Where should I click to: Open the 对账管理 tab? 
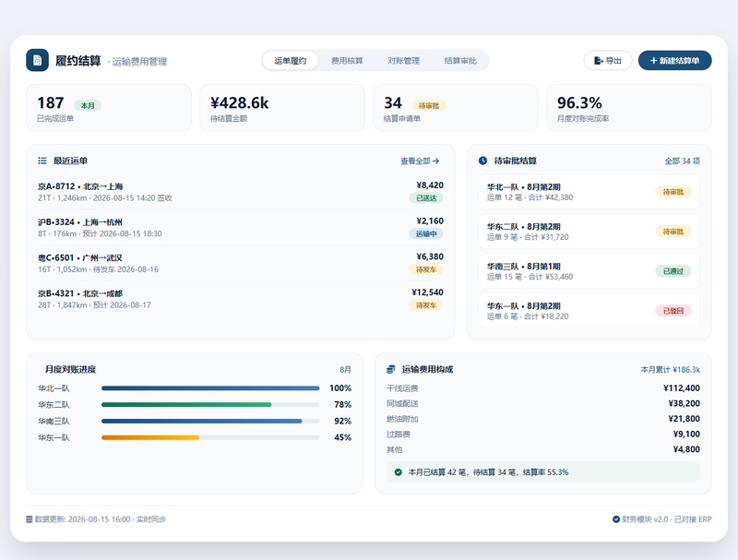[403, 61]
